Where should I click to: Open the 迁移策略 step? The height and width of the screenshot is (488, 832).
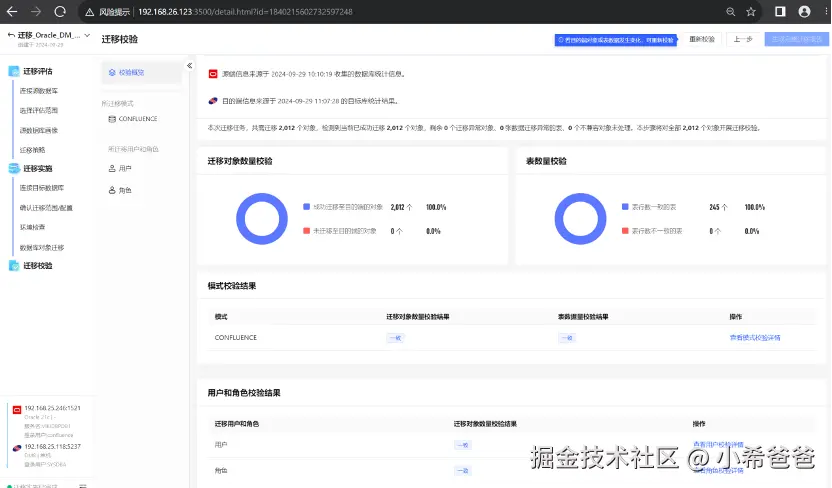click(32, 150)
